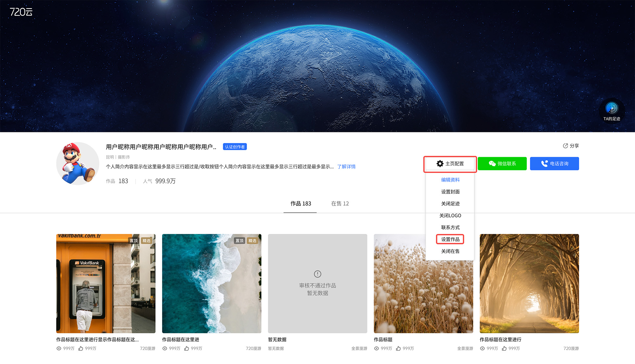The image size is (635, 364).
Task: Click like icon under 作品标题 field work
Action: [398, 348]
